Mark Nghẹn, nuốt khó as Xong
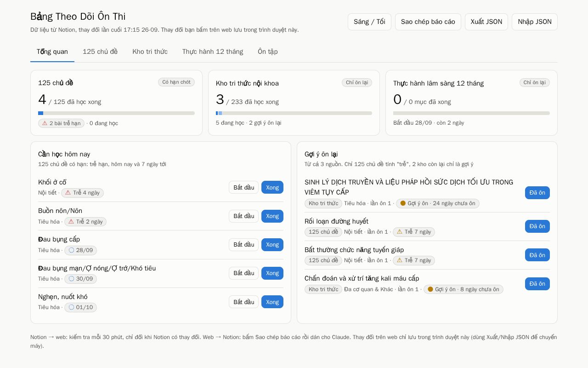 pyautogui.click(x=272, y=302)
